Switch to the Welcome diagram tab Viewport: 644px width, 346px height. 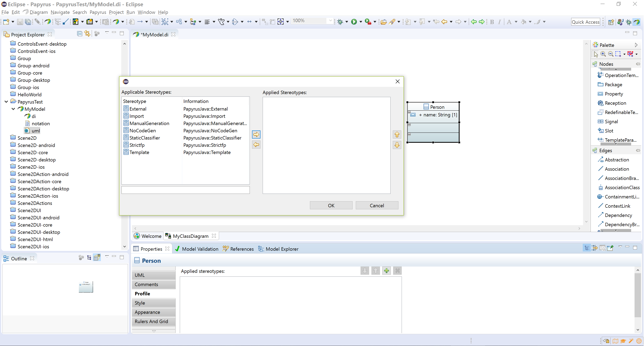pos(148,236)
